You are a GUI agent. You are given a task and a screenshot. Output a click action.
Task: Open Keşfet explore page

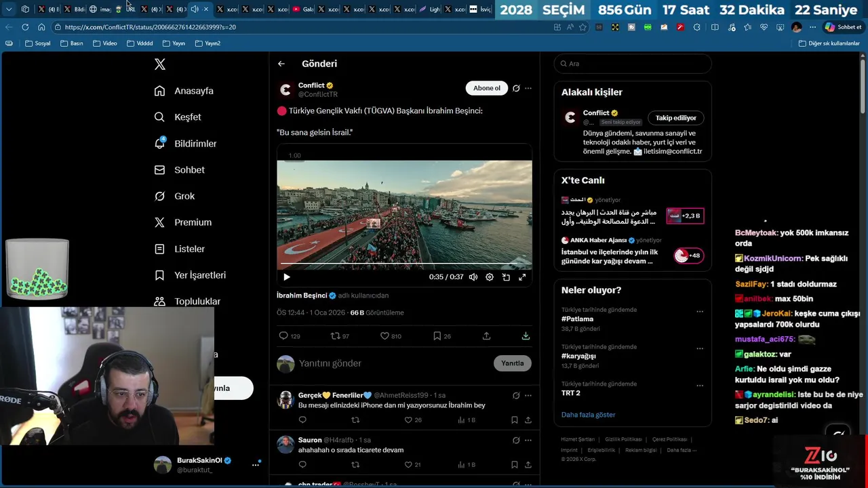tap(178, 117)
